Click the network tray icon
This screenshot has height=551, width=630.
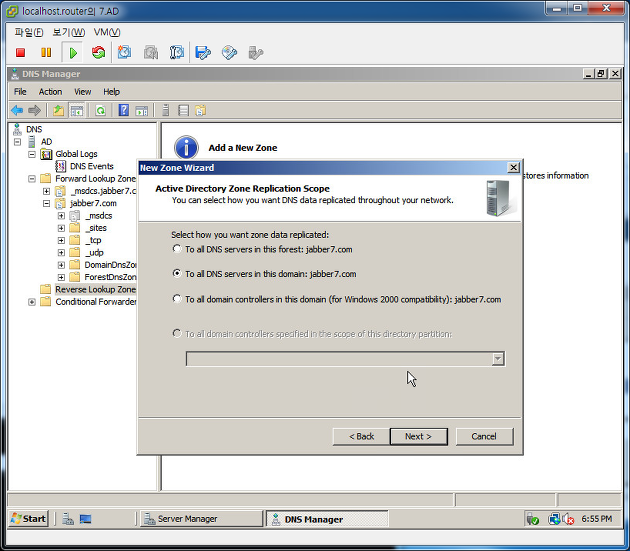554,519
